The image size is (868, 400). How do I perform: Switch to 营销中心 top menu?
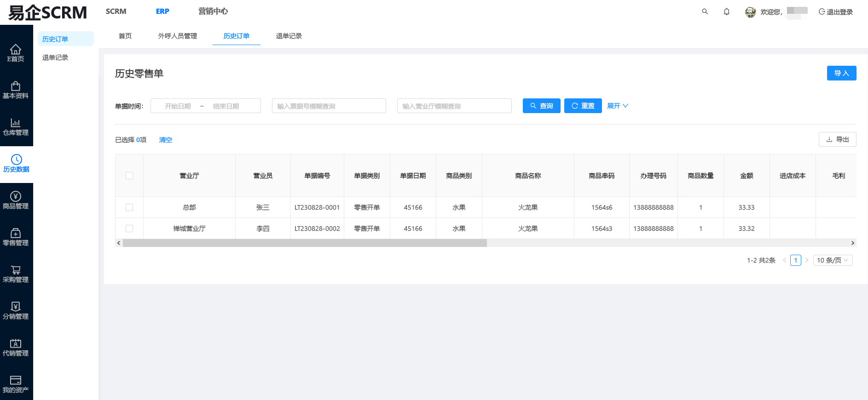pyautogui.click(x=213, y=11)
